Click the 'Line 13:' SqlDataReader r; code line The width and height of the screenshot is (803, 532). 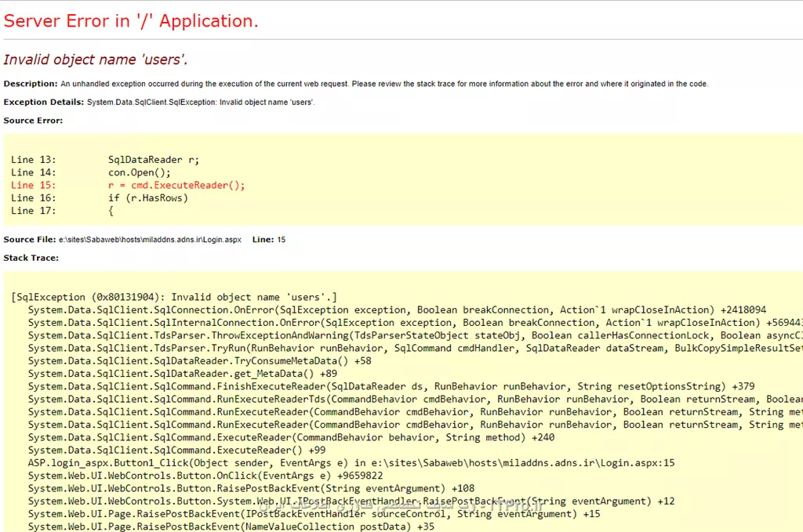coord(105,160)
